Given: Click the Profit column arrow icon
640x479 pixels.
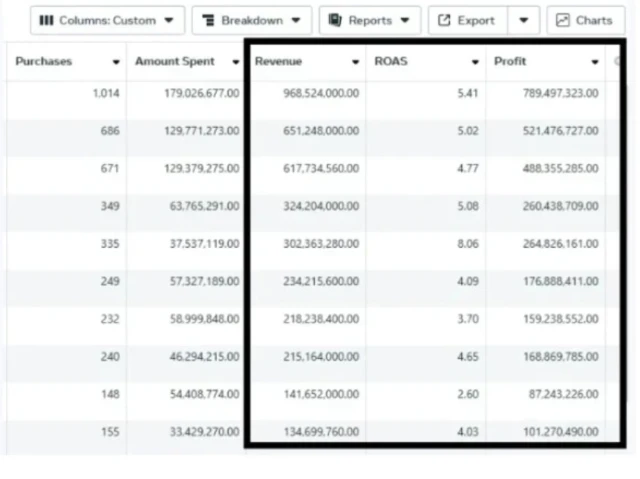Looking at the screenshot, I should (595, 62).
